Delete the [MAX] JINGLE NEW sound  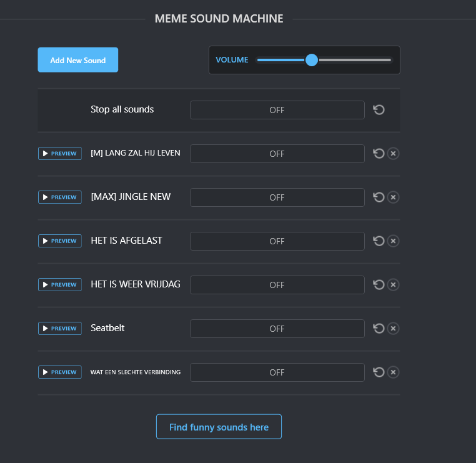pyautogui.click(x=393, y=197)
